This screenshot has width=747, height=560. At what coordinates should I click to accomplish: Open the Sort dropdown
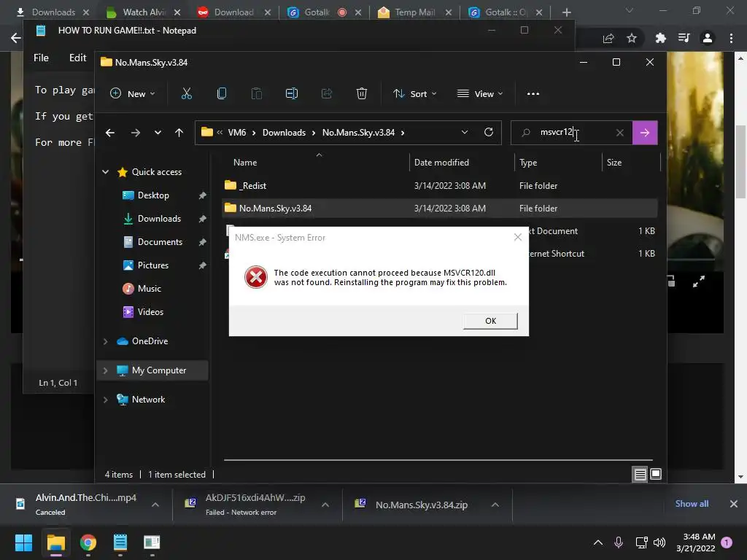(x=414, y=94)
